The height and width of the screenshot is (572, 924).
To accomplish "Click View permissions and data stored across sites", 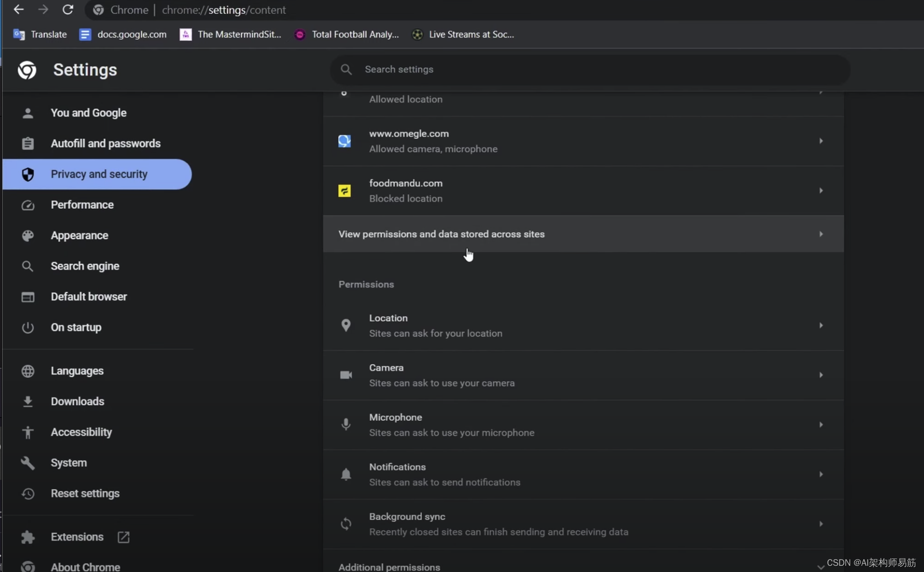I will pos(583,234).
